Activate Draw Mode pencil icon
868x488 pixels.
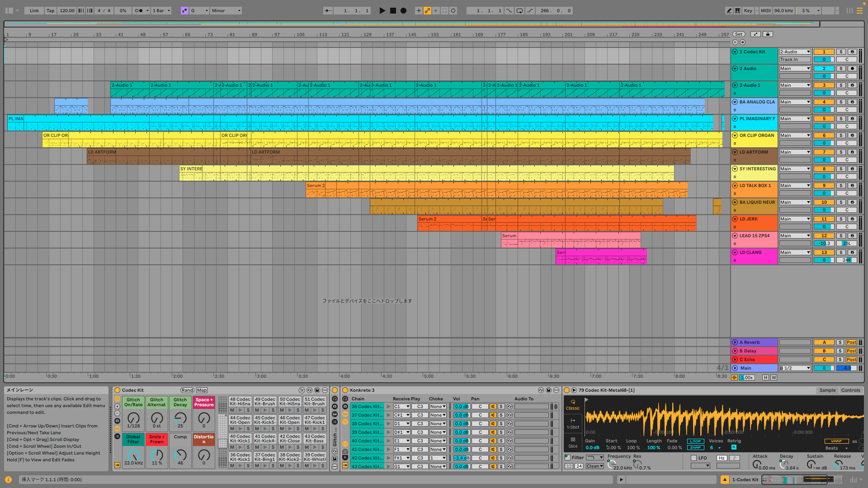[x=729, y=10]
